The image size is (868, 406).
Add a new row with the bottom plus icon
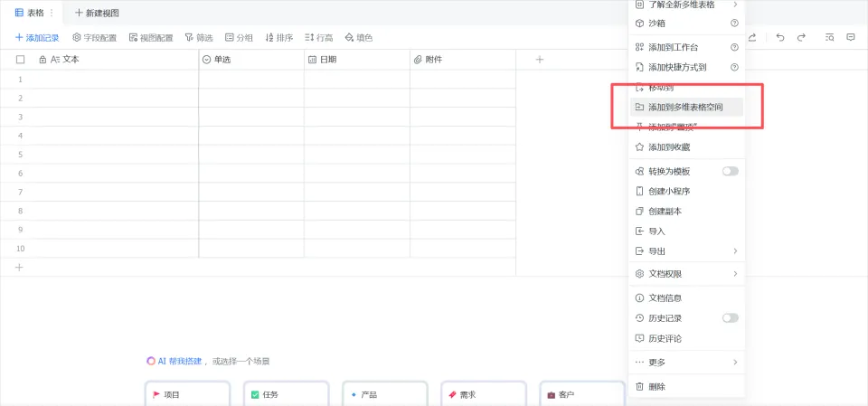point(19,267)
